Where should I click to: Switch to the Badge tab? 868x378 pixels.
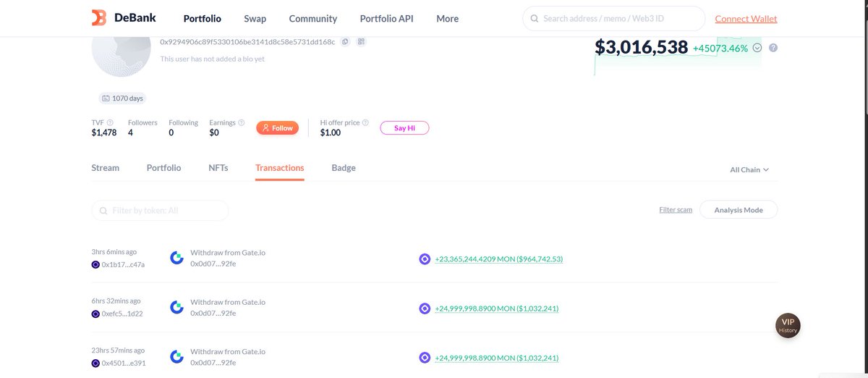pos(344,167)
